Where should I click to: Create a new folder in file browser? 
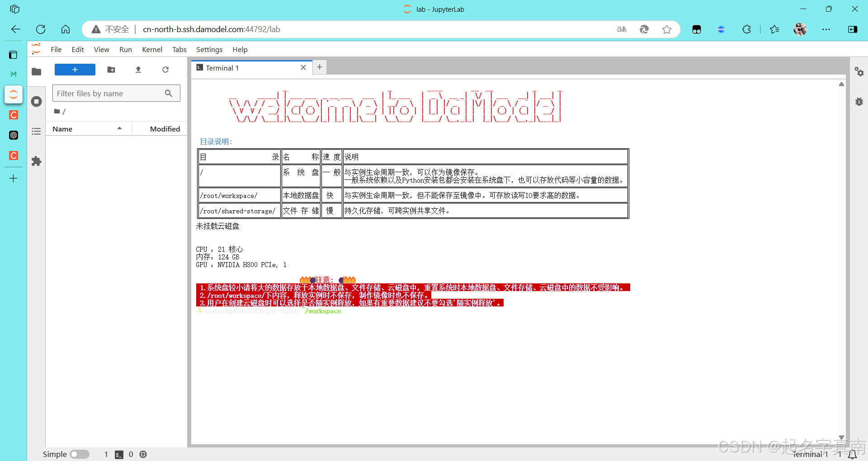tap(111, 70)
